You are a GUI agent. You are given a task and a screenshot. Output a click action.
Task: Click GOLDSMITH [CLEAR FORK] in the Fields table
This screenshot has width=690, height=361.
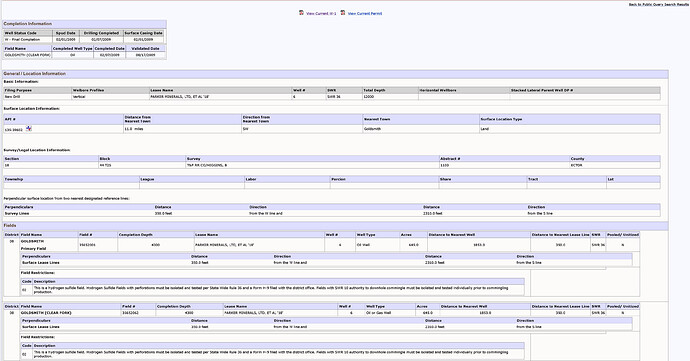coord(70,313)
